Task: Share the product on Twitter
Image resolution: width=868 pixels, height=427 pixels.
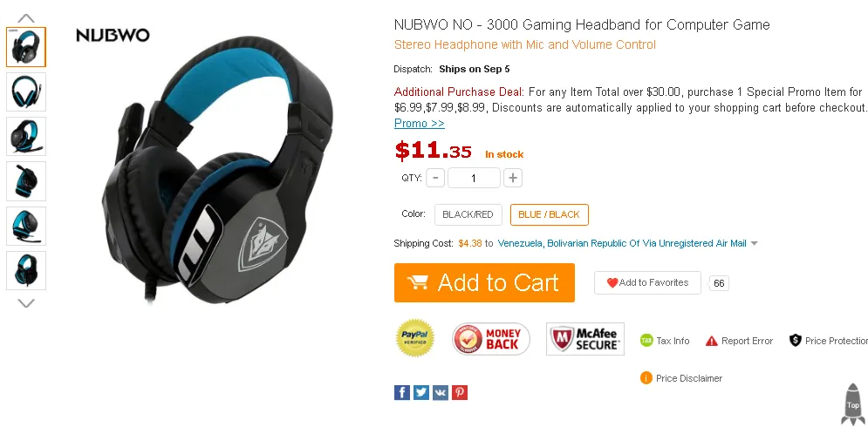Action: point(421,393)
